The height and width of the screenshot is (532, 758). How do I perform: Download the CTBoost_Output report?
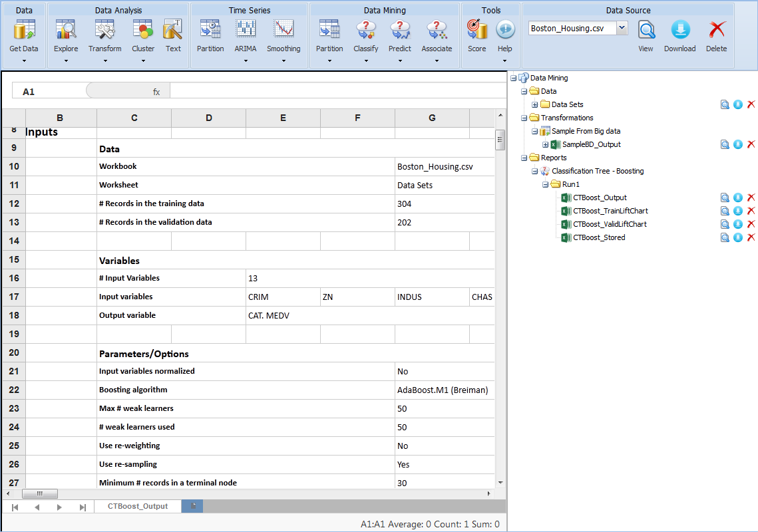737,198
